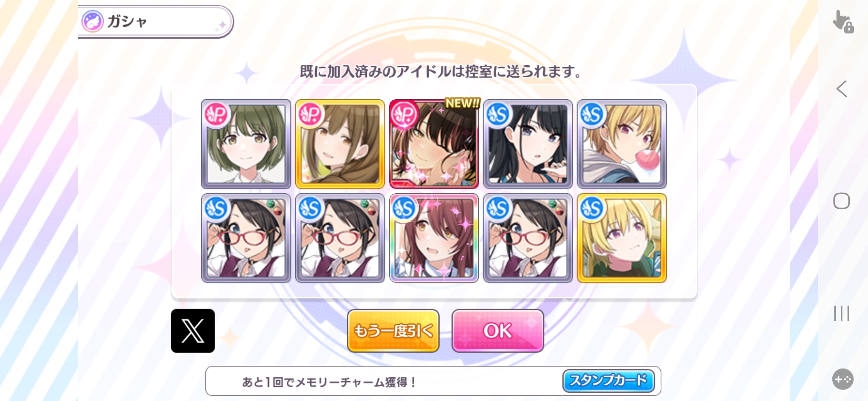Select the NEW!! brown-haired idol card
This screenshot has height=401, width=868.
[434, 144]
